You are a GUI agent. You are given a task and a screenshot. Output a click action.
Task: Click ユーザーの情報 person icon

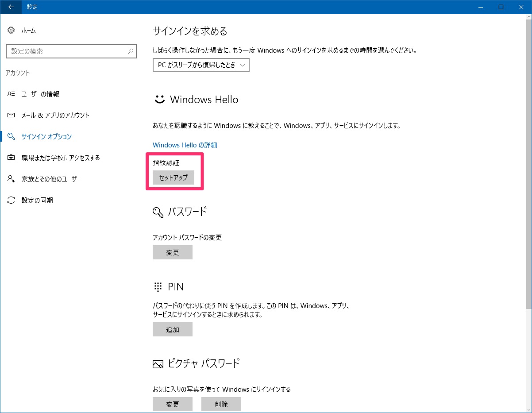pyautogui.click(x=12, y=94)
